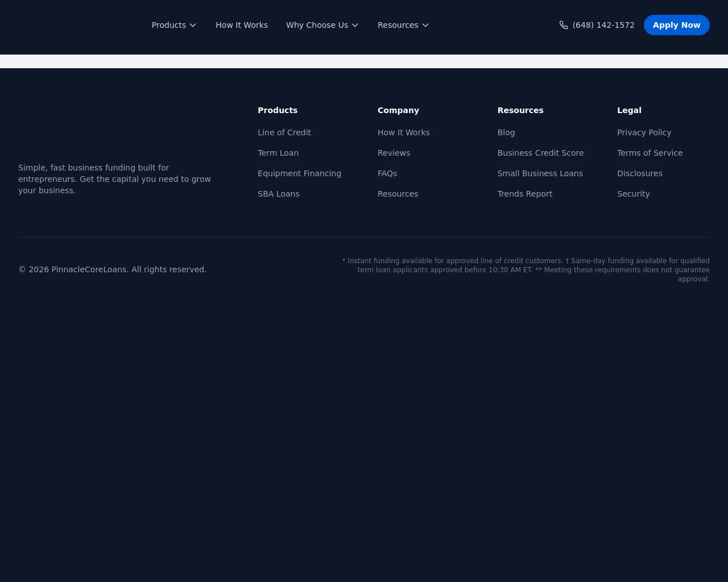Open the SBA Loans footer link

(279, 194)
